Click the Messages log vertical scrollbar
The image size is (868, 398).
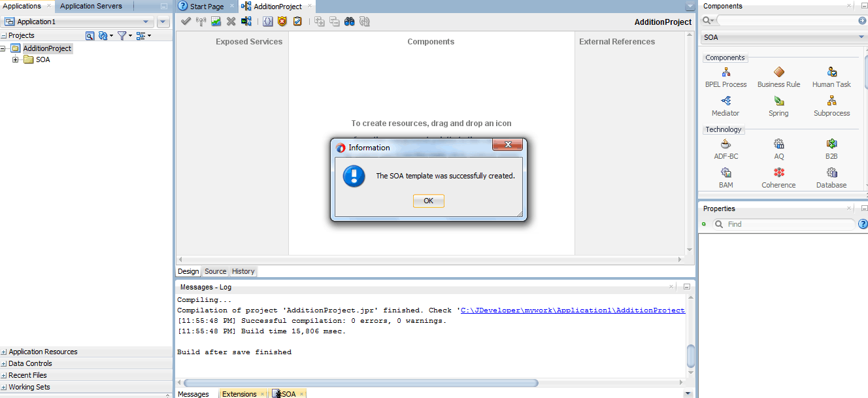(x=691, y=356)
